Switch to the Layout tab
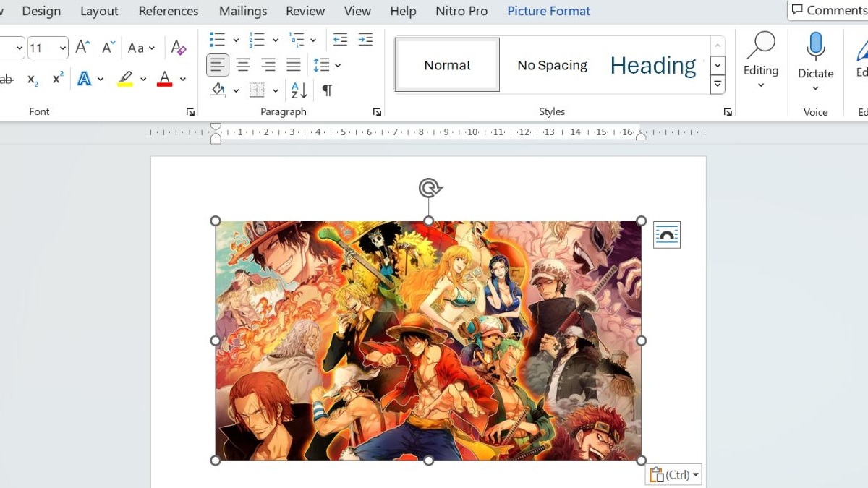Viewport: 868px width, 488px height. pyautogui.click(x=99, y=11)
